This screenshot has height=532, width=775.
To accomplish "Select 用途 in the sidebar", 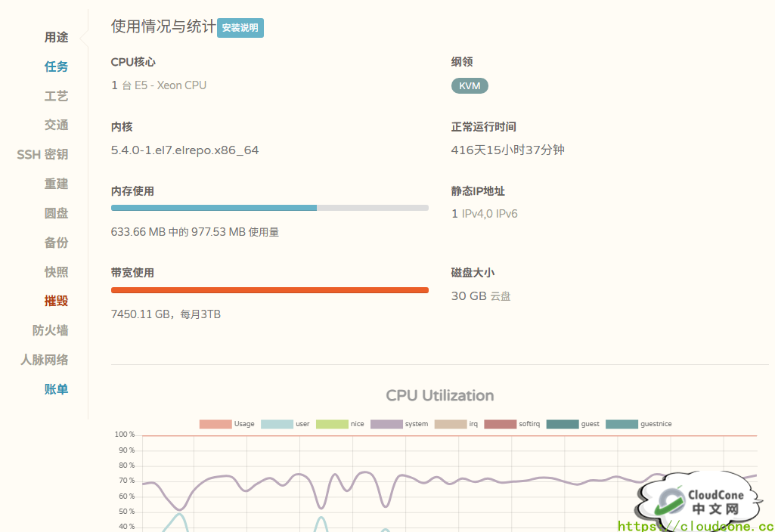I will (57, 37).
